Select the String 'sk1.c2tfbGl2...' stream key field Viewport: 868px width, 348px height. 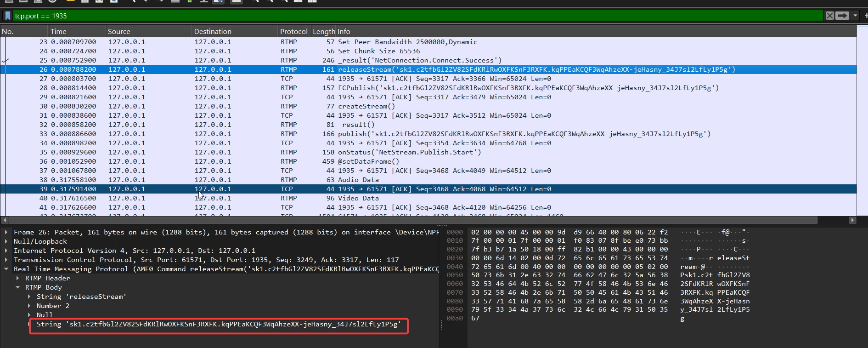click(219, 324)
